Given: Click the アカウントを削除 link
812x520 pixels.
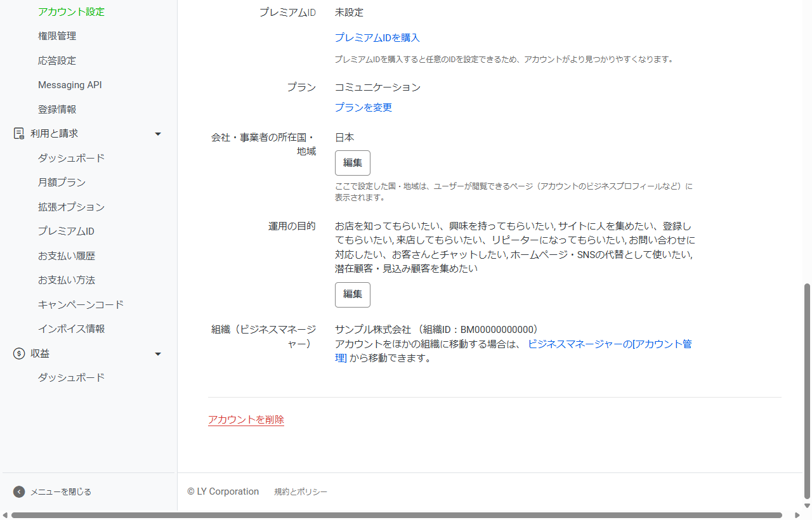Looking at the screenshot, I should 246,420.
